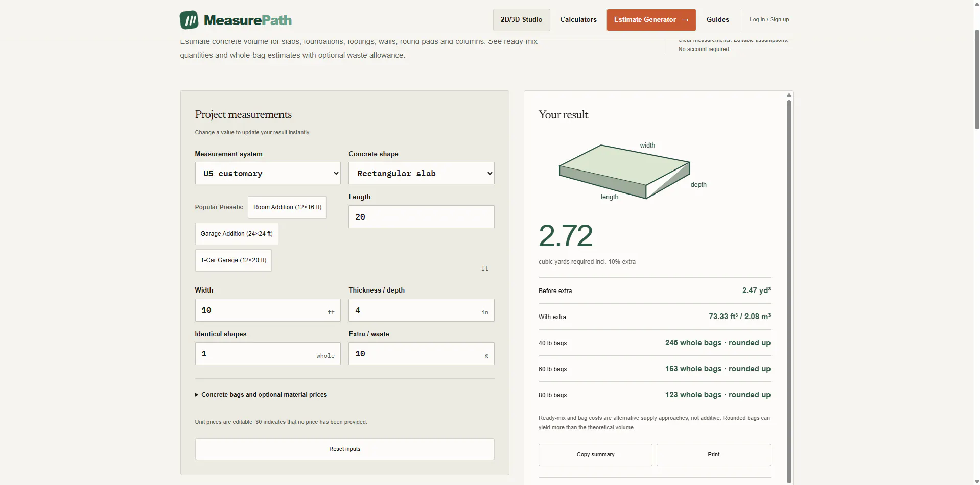Screen dimensions: 980x485
Task: Open the Concrete shape dropdown
Action: [422, 174]
